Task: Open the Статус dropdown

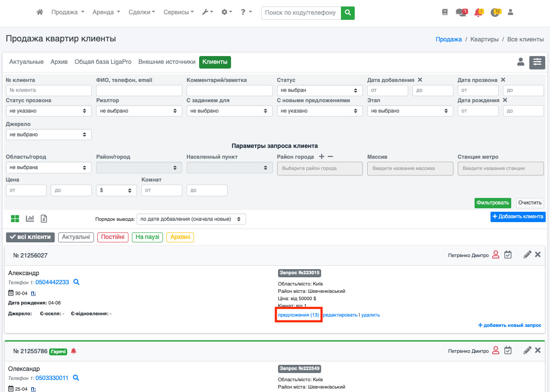Action: click(319, 91)
